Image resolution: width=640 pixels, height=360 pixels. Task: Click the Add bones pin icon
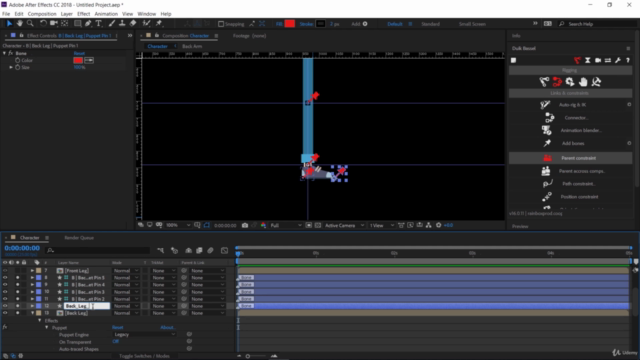coord(547,143)
